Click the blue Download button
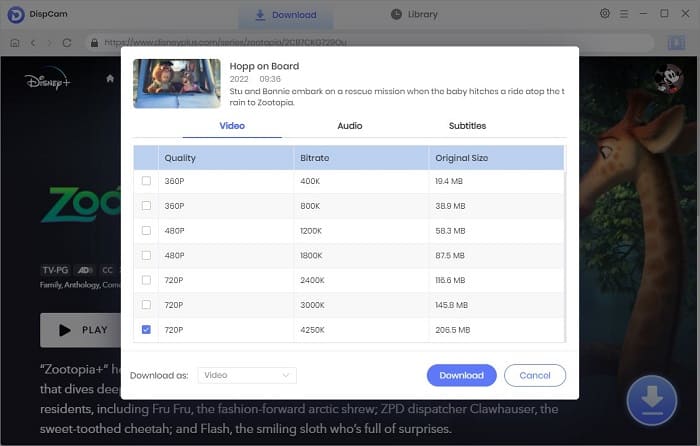Viewport: 700px width, 446px height. pos(462,375)
